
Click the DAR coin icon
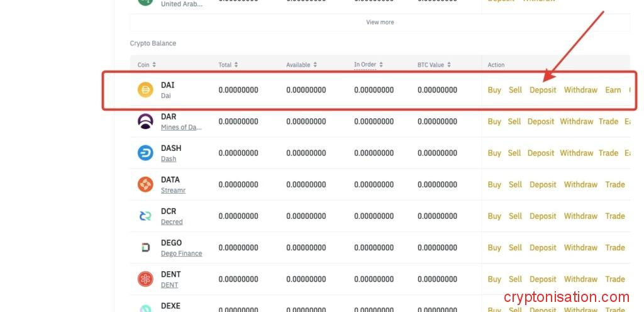tap(145, 121)
